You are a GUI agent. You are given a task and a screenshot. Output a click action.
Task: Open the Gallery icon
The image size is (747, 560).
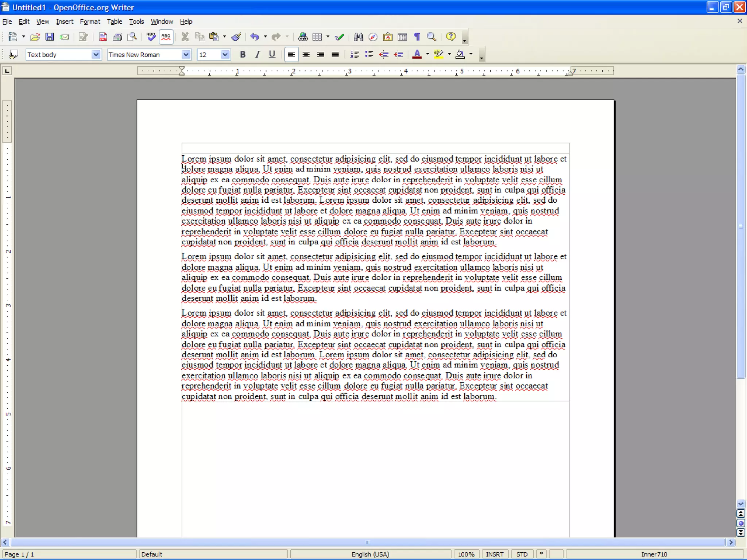387,37
